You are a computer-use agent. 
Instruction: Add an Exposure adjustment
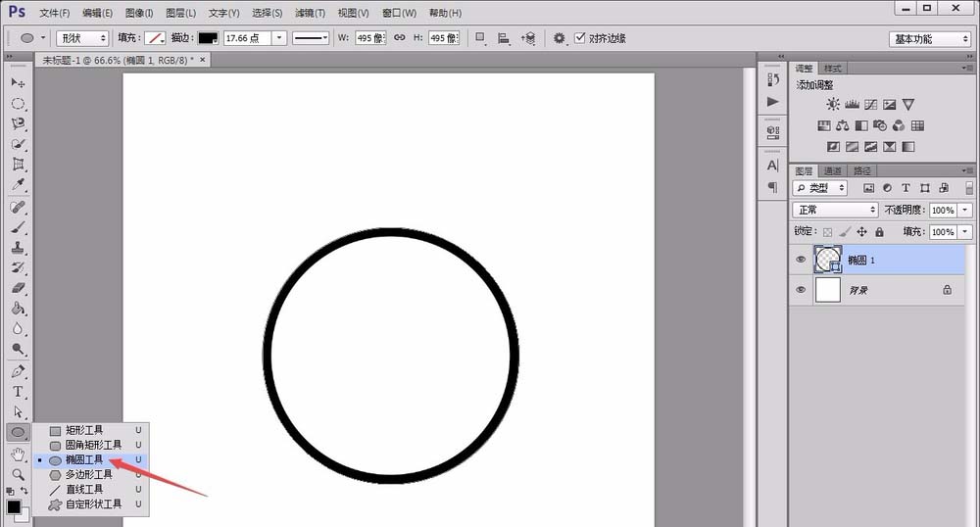(890, 104)
